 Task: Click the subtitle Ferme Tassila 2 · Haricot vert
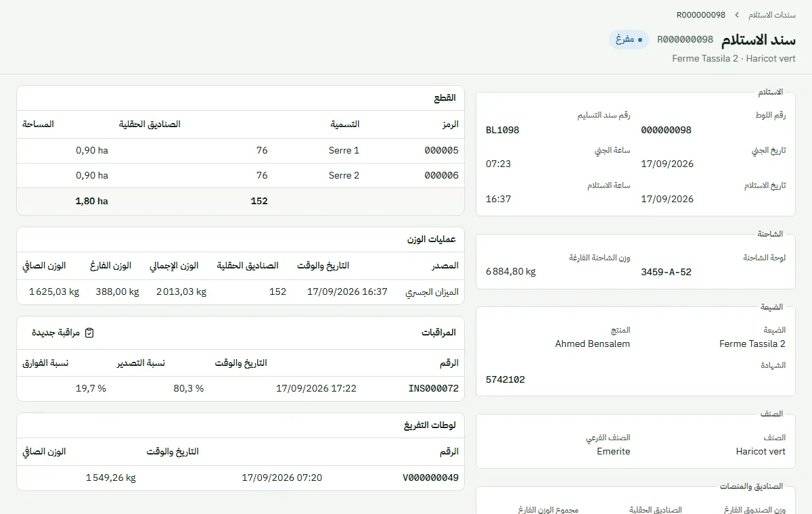coord(734,59)
